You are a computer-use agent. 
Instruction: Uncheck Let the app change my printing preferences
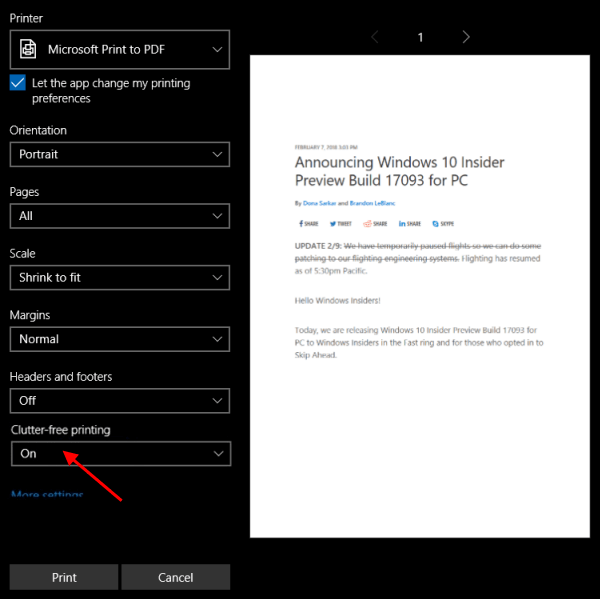tap(18, 83)
